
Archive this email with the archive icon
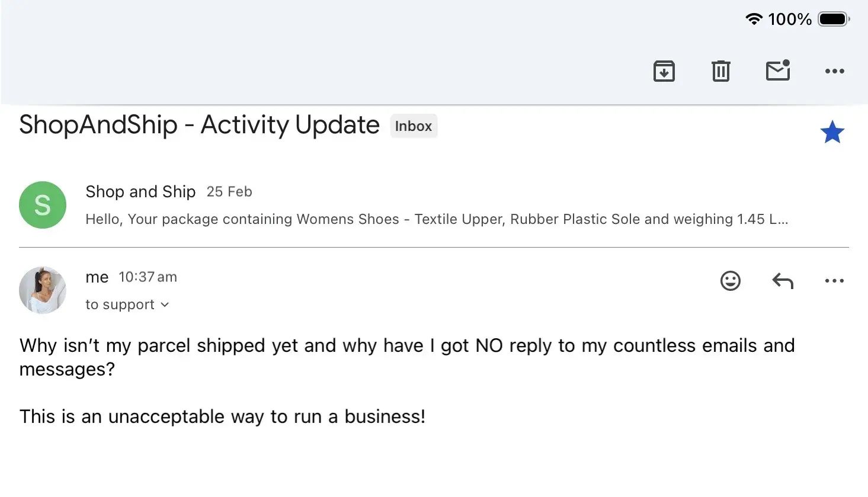[x=664, y=71]
